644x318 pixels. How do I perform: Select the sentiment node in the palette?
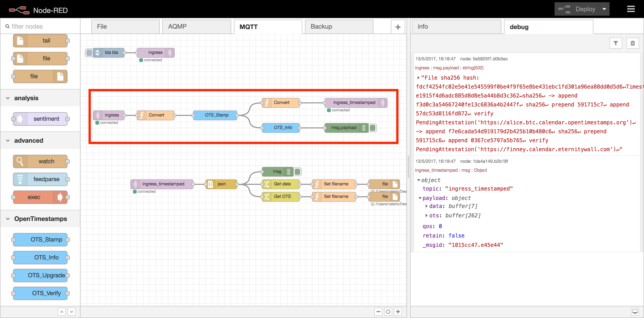point(40,119)
